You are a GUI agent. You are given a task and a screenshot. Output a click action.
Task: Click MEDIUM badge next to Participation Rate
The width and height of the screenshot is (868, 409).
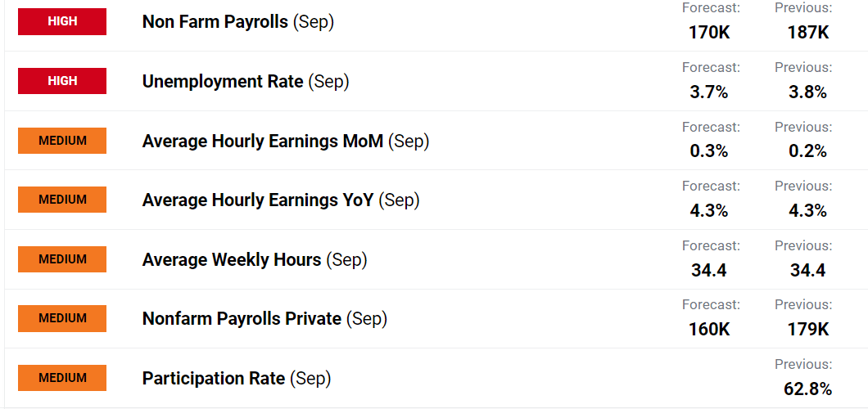pos(62,378)
